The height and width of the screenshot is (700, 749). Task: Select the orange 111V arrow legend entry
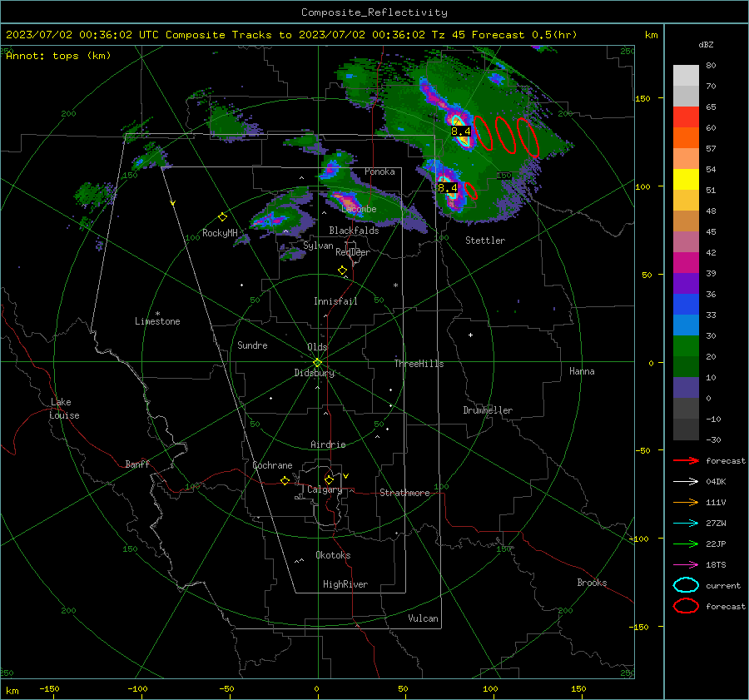coord(686,502)
